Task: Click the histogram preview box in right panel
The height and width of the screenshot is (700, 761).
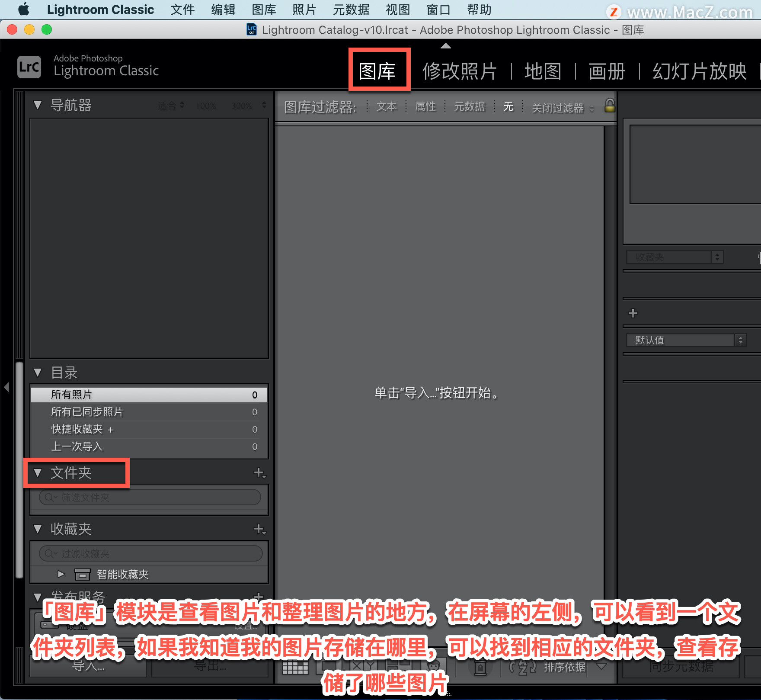Action: coord(695,164)
